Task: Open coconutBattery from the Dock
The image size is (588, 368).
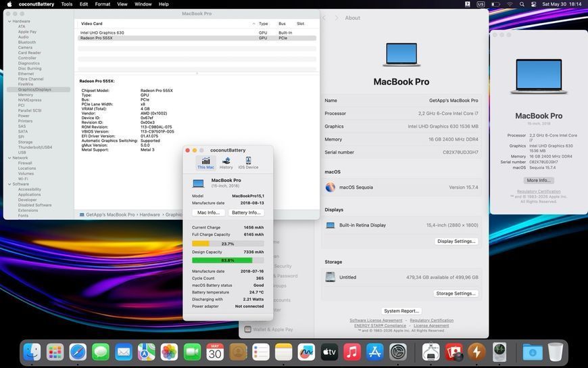Action: 476,352
